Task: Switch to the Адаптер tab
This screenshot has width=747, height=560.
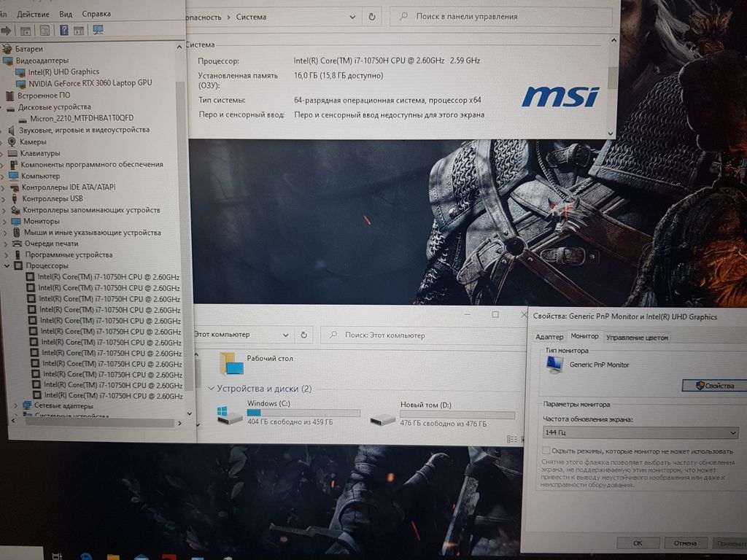Action: (549, 336)
